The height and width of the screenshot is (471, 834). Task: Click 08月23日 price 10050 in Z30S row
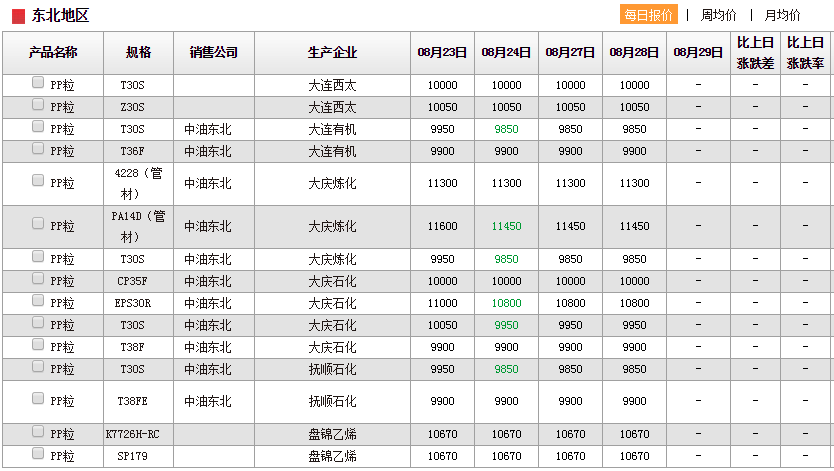(x=443, y=107)
